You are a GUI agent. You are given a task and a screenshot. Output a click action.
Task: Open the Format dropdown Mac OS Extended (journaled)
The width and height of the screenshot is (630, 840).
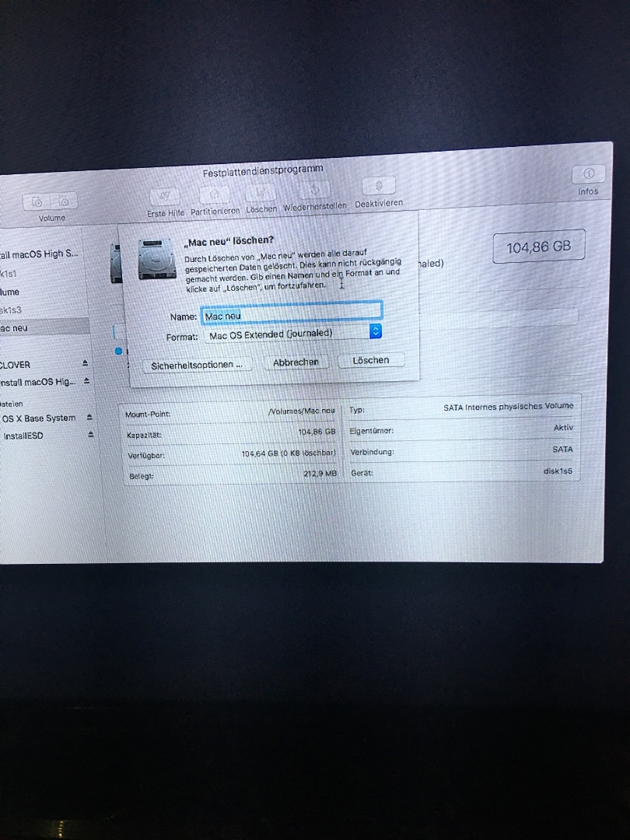pyautogui.click(x=293, y=333)
